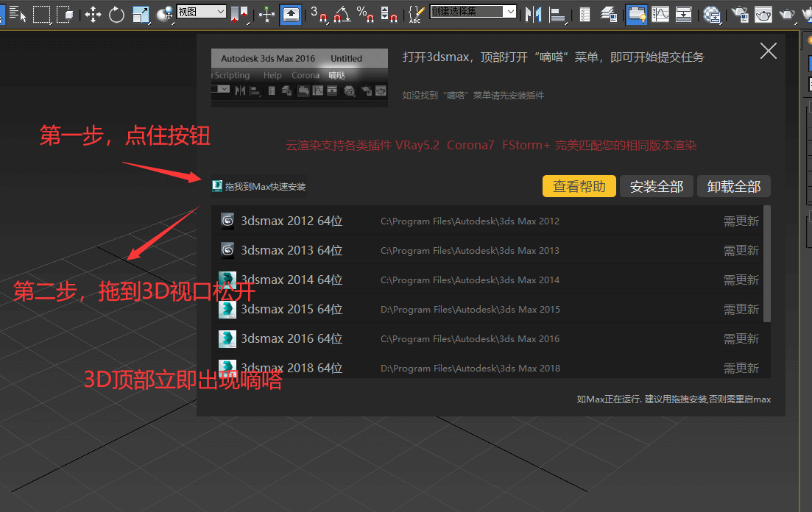The image size is (812, 512).
Task: Activate the Select and Place tool
Action: pyautogui.click(x=165, y=14)
